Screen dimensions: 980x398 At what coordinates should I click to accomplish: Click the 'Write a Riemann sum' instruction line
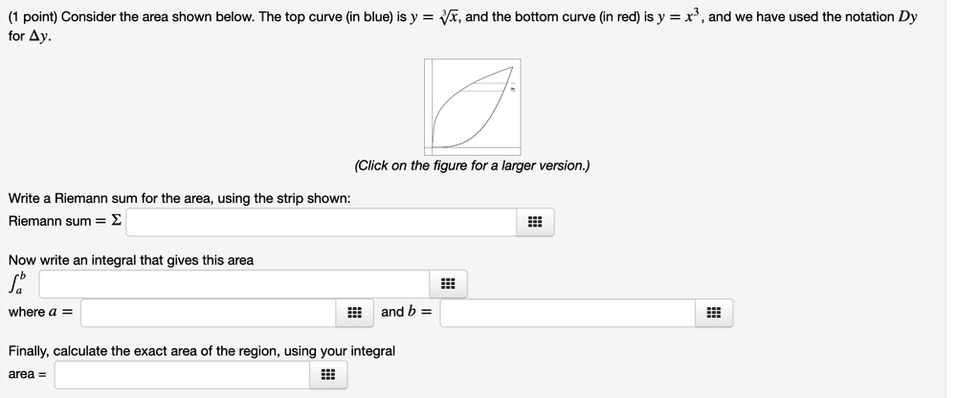pos(179,199)
